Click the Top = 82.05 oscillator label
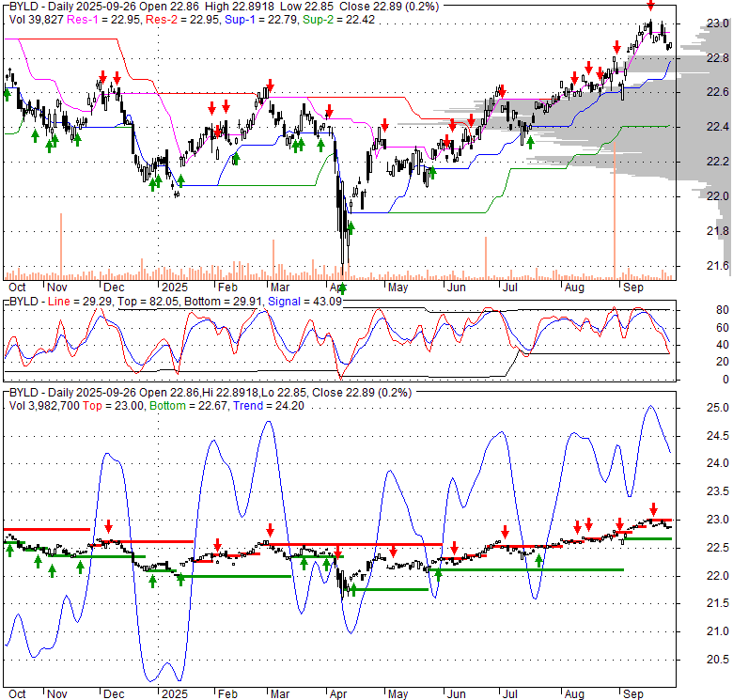This screenshot has width=733, height=700. click(148, 302)
